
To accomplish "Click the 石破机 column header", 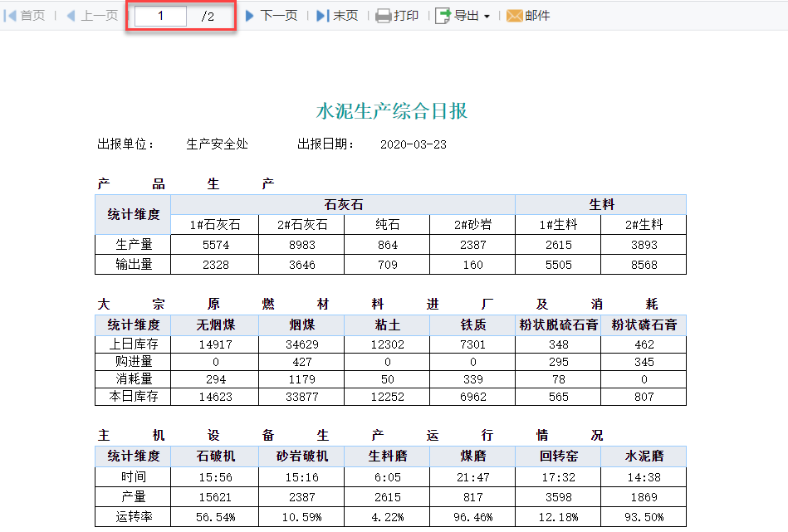I will coord(215,456).
